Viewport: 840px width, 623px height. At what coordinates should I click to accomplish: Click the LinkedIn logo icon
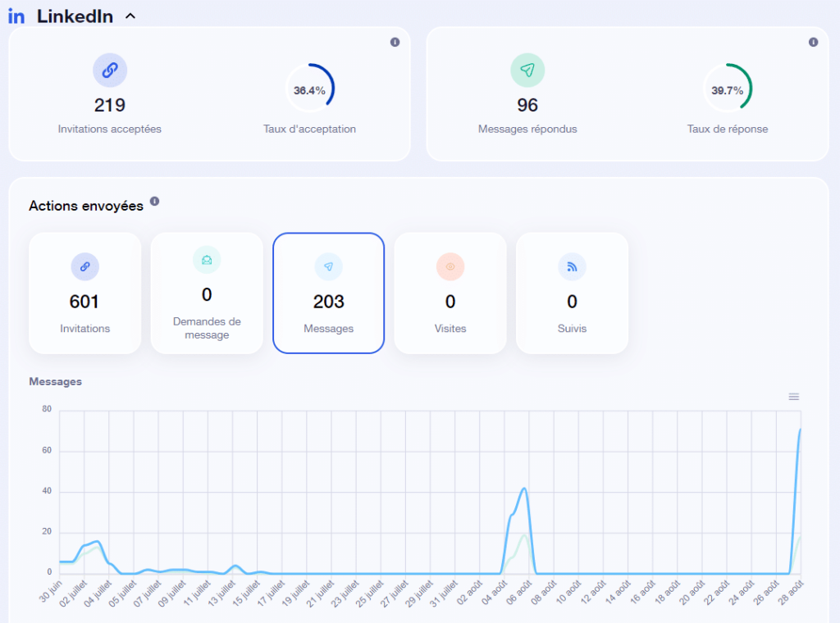pyautogui.click(x=16, y=16)
